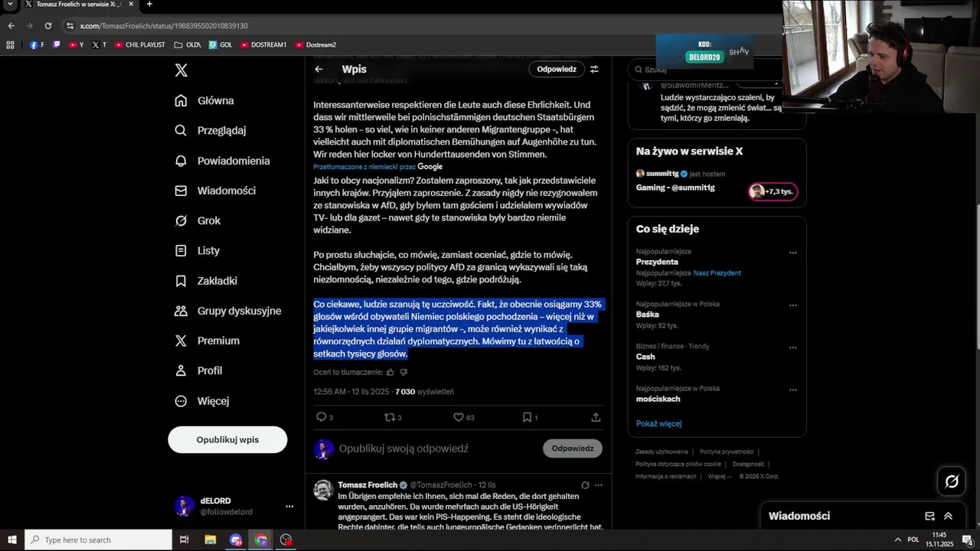Open Premium page
The height and width of the screenshot is (551, 980).
tap(207, 341)
